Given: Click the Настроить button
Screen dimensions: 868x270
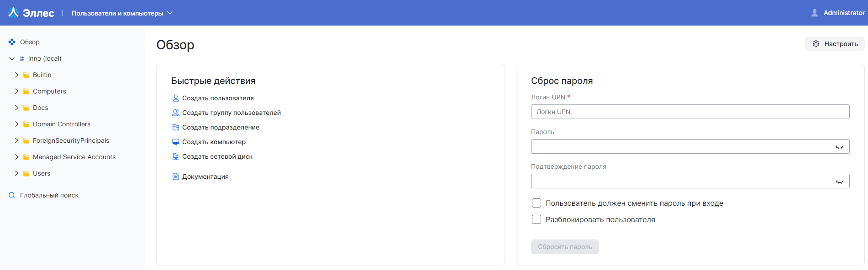Looking at the screenshot, I should pyautogui.click(x=835, y=44).
